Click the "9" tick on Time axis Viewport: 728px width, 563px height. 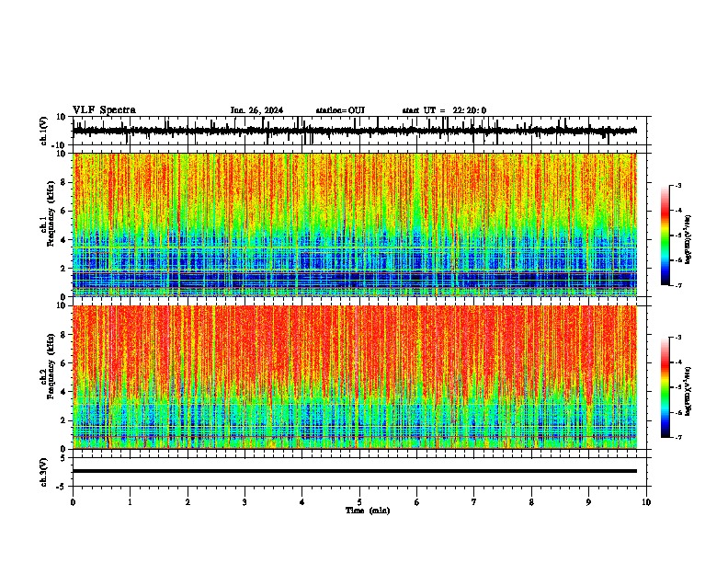point(588,502)
